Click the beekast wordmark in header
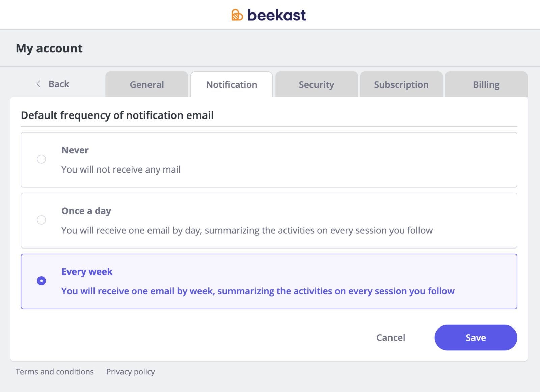Image resolution: width=540 pixels, height=392 pixels. (277, 15)
